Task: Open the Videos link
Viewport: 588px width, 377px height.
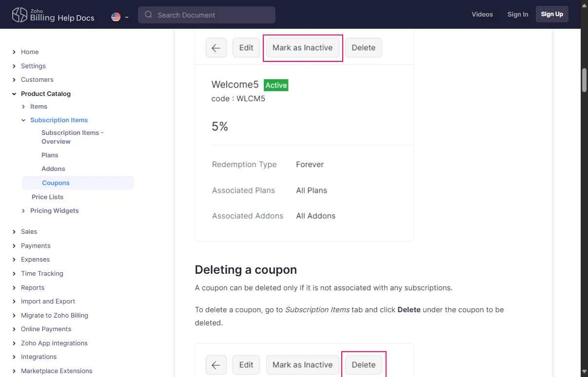Action: (482, 14)
